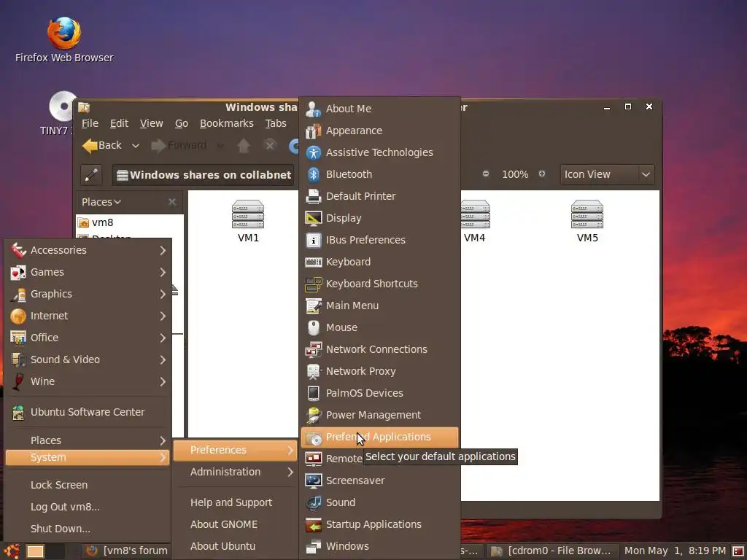Toggle location edit pencil button
Screen dimensions: 747x560
point(91,175)
